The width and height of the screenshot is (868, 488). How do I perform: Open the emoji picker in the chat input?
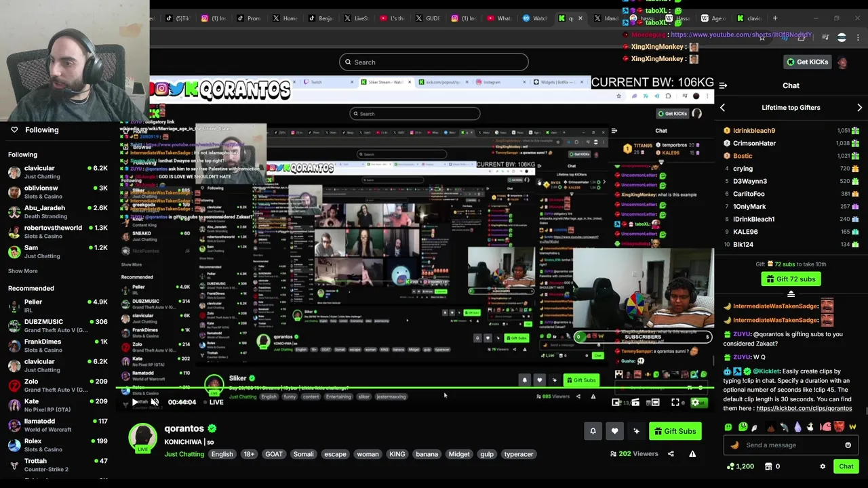click(x=848, y=445)
